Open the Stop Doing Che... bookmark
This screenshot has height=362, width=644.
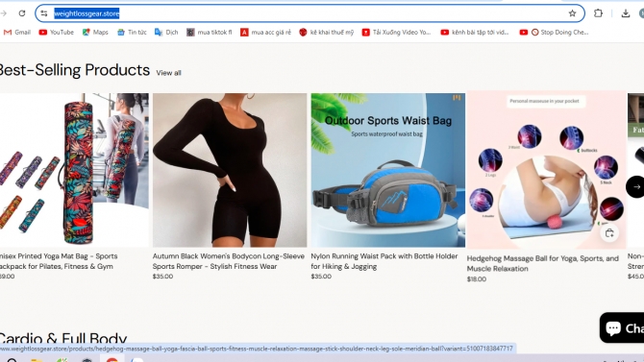tap(554, 32)
